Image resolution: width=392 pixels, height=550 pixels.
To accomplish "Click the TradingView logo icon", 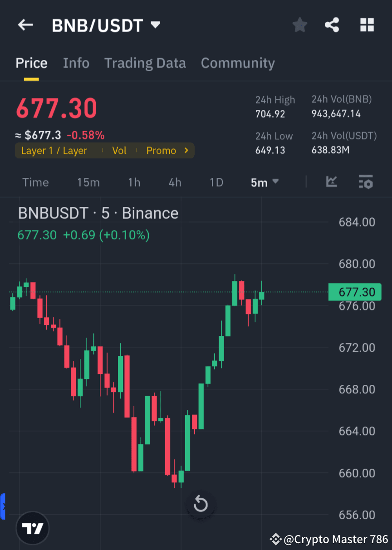I will (x=32, y=528).
